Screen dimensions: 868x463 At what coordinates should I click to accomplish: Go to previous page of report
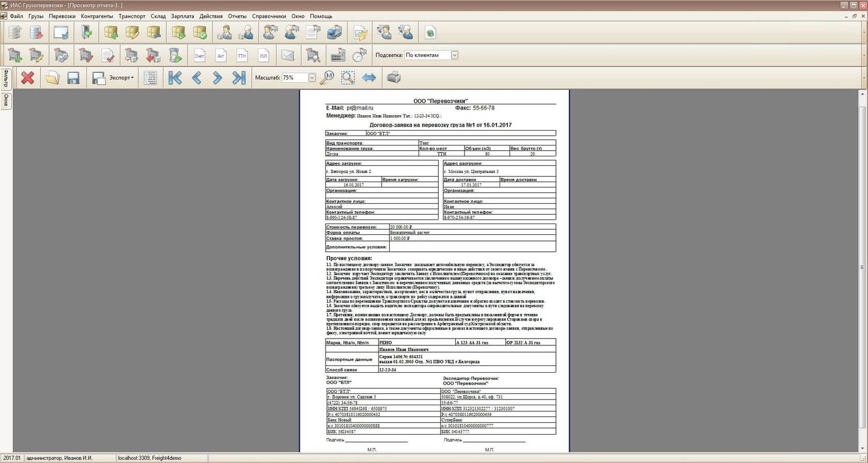click(196, 77)
